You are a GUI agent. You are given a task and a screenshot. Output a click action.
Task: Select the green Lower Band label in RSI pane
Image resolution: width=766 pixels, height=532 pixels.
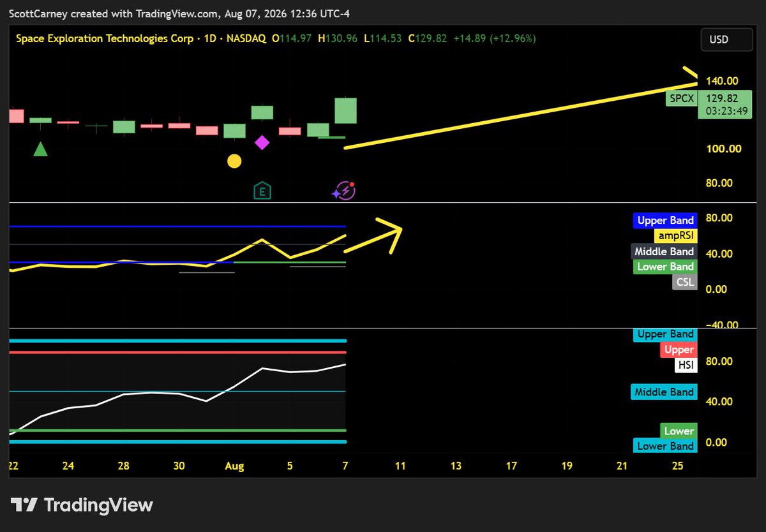(x=665, y=267)
